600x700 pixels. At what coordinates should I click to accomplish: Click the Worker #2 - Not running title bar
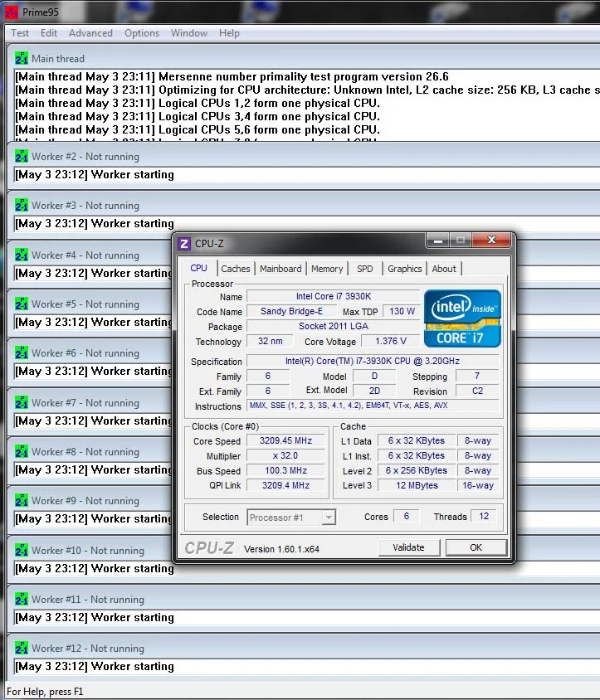click(x=304, y=157)
